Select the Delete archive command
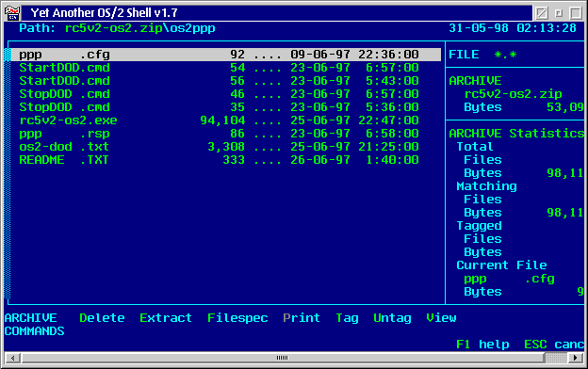The height and width of the screenshot is (369, 588). (x=102, y=317)
